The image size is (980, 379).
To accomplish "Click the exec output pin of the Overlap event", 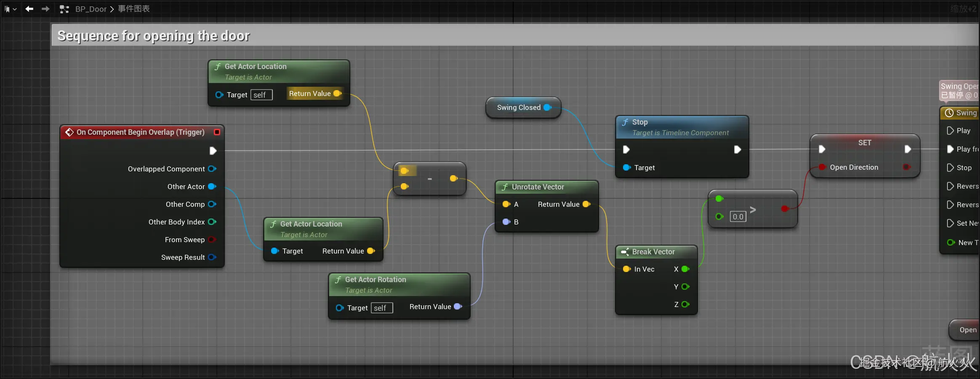I will click(x=213, y=151).
